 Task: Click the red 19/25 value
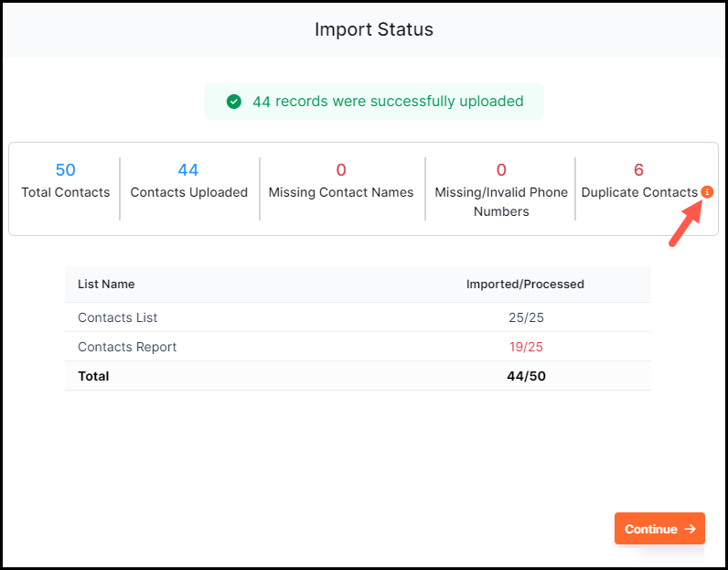(x=526, y=347)
